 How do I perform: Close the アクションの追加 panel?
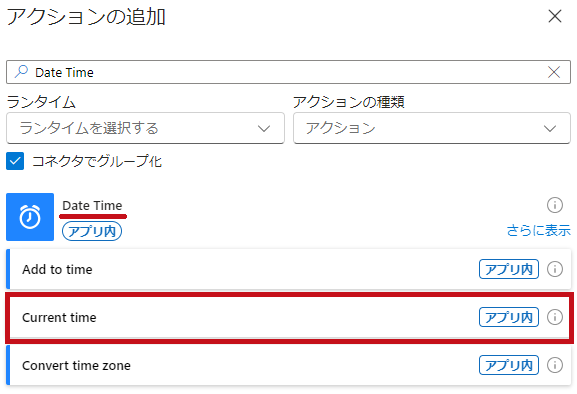[555, 17]
